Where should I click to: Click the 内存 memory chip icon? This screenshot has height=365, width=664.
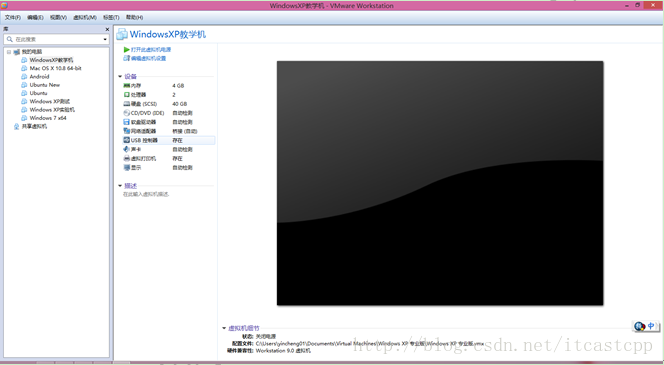tap(126, 86)
